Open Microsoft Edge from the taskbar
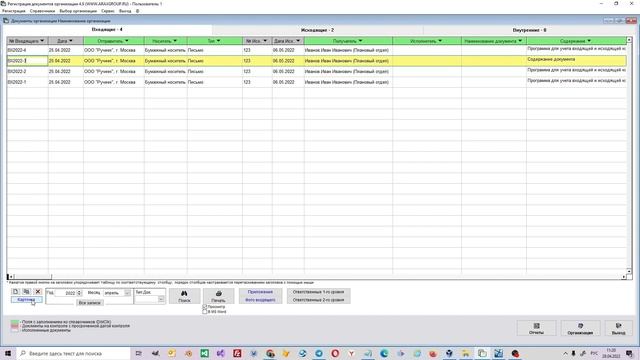 (384, 353)
